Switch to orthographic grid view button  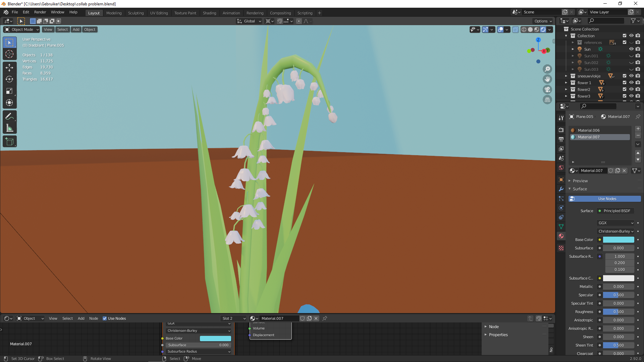coord(547,100)
